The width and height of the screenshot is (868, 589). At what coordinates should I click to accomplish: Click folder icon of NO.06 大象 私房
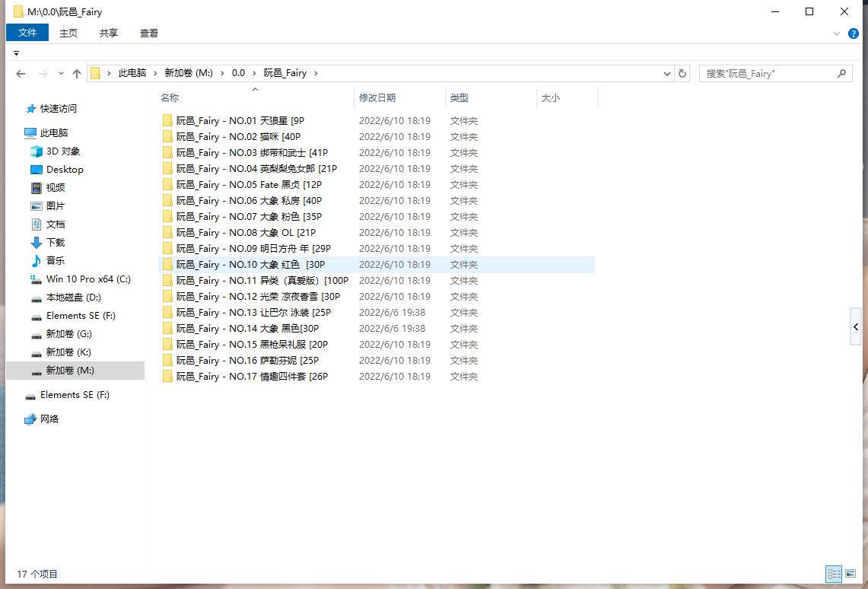pos(167,201)
